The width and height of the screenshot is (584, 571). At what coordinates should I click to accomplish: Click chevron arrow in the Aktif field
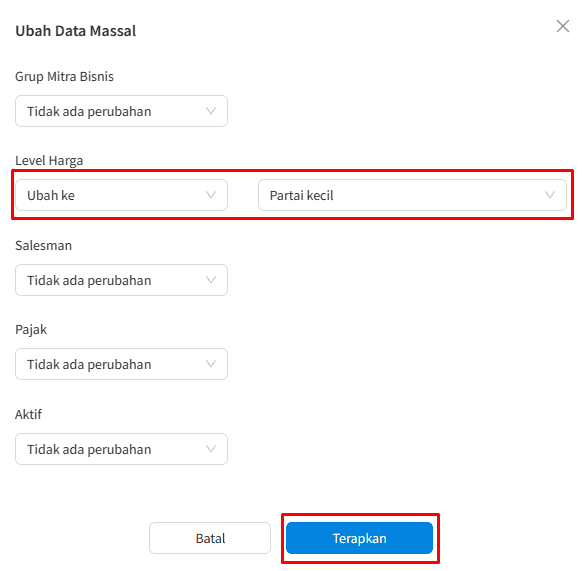[211, 449]
